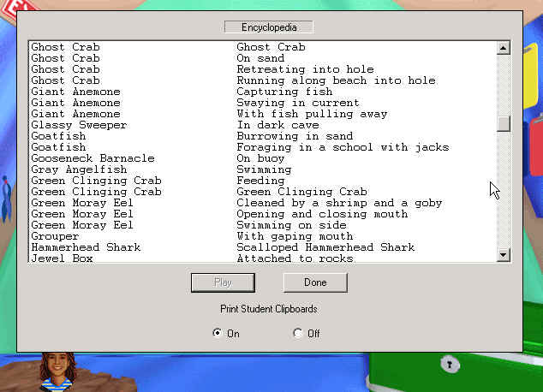Select the Gray Angelfish row

point(262,169)
